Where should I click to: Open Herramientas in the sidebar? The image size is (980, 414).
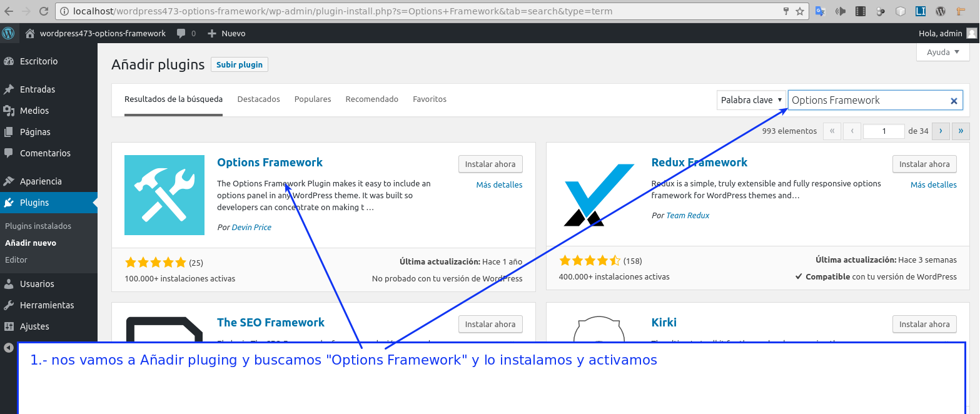point(47,305)
